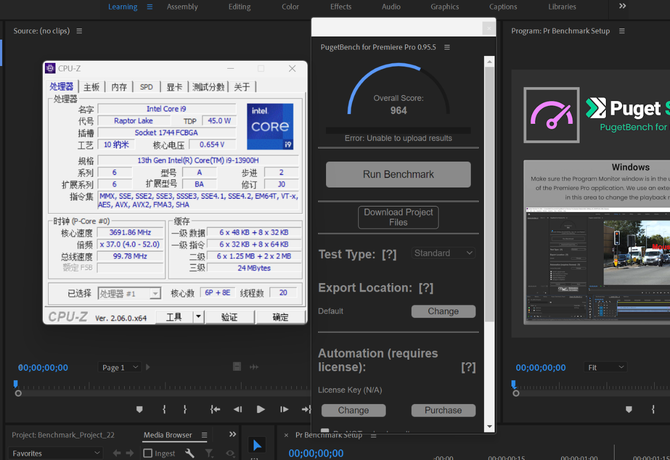This screenshot has height=460, width=670.
Task: Navigate back in Media Browser
Action: point(116,453)
